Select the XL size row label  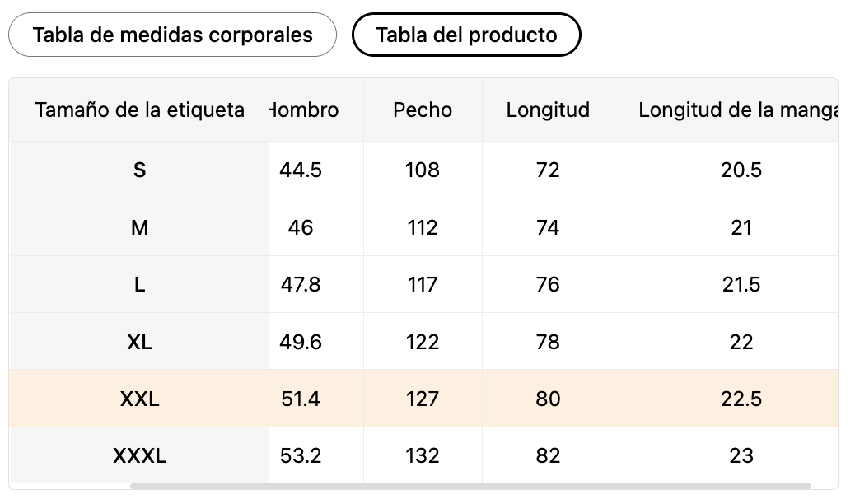(139, 342)
